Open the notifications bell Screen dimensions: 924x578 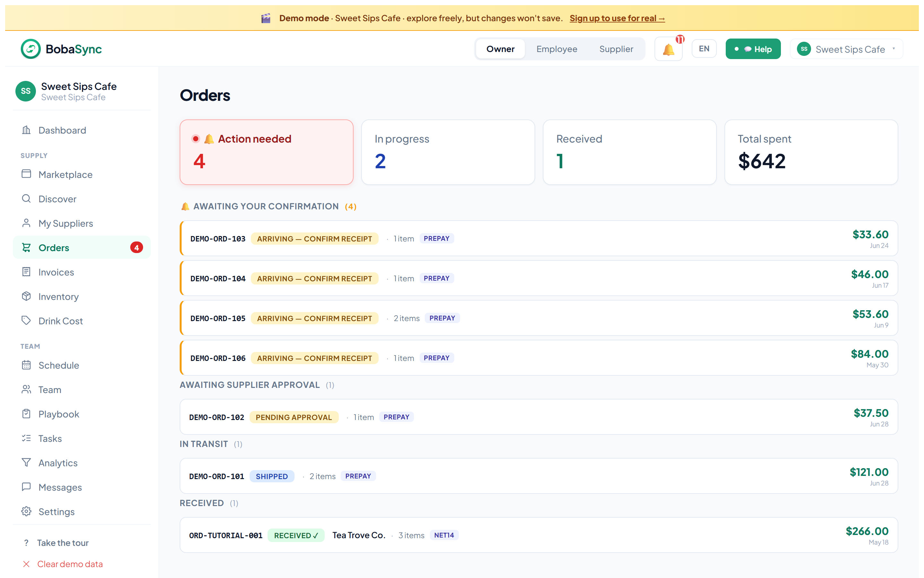click(x=668, y=49)
